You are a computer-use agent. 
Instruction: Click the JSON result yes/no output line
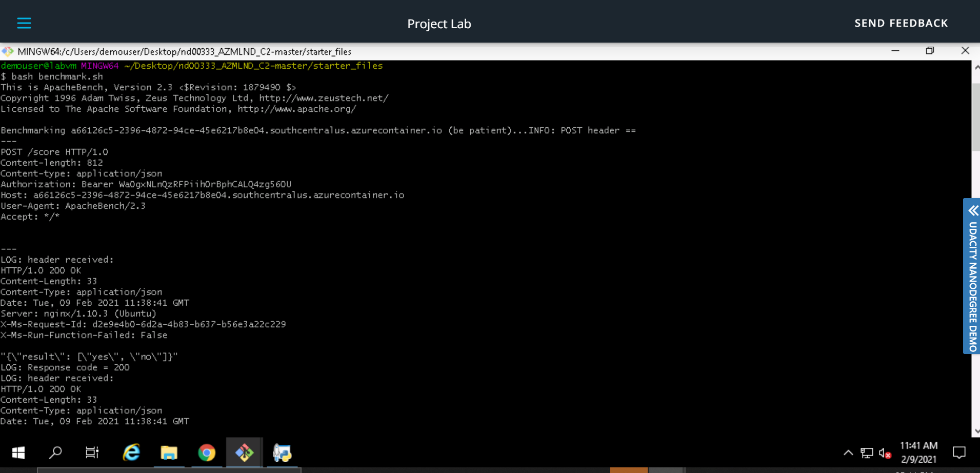pyautogui.click(x=89, y=357)
